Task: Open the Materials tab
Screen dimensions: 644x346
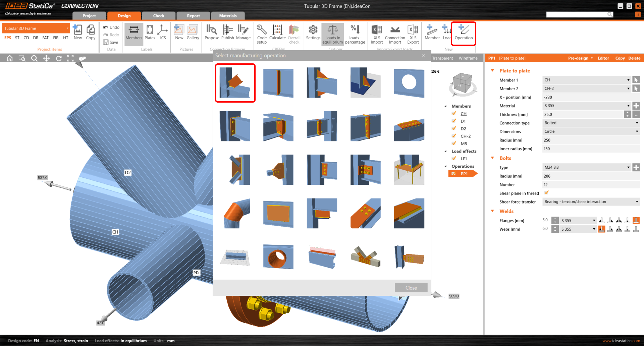Action: pyautogui.click(x=228, y=16)
